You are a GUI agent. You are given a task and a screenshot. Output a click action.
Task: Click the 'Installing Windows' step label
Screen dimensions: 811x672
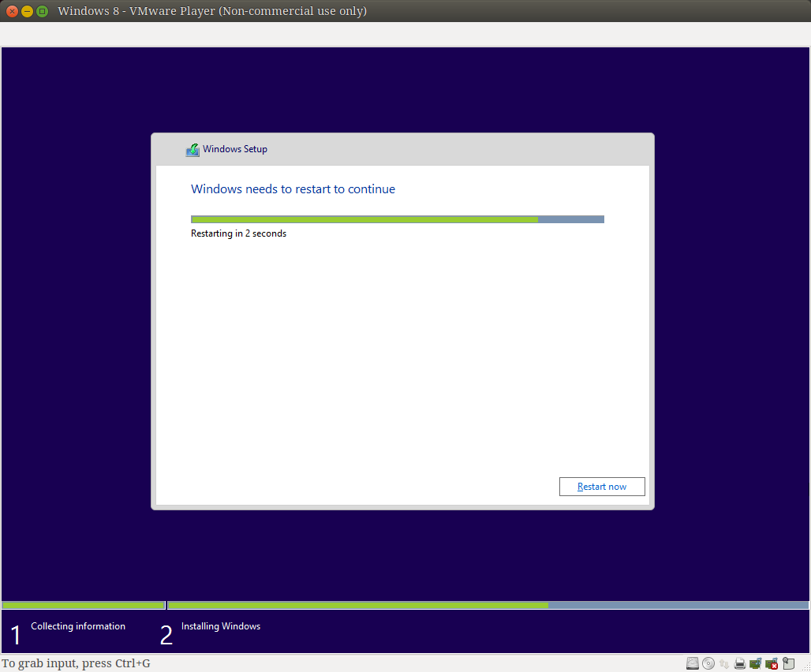pos(221,626)
